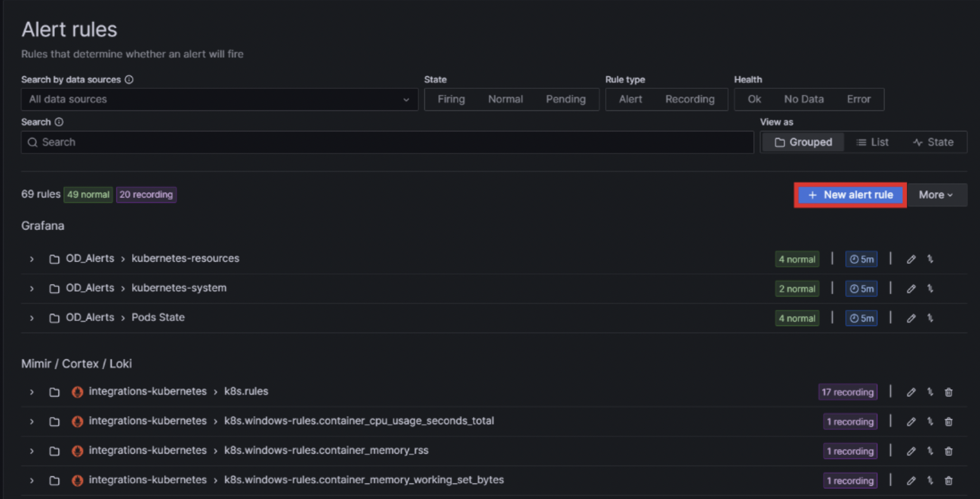Click the middle action icon for container_cpu_usage_seconds_total row
Image resolution: width=980 pixels, height=499 pixels.
[x=930, y=421]
